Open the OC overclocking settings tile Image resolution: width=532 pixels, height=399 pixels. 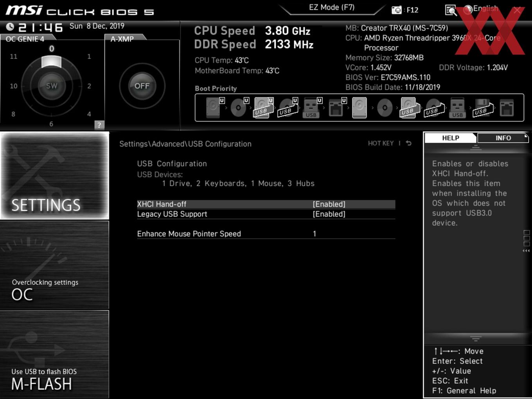click(x=54, y=265)
